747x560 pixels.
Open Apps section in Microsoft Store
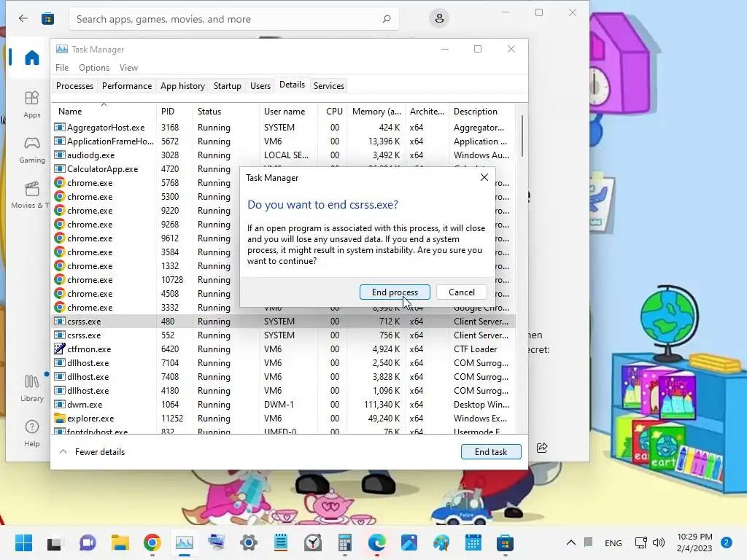pos(32,104)
